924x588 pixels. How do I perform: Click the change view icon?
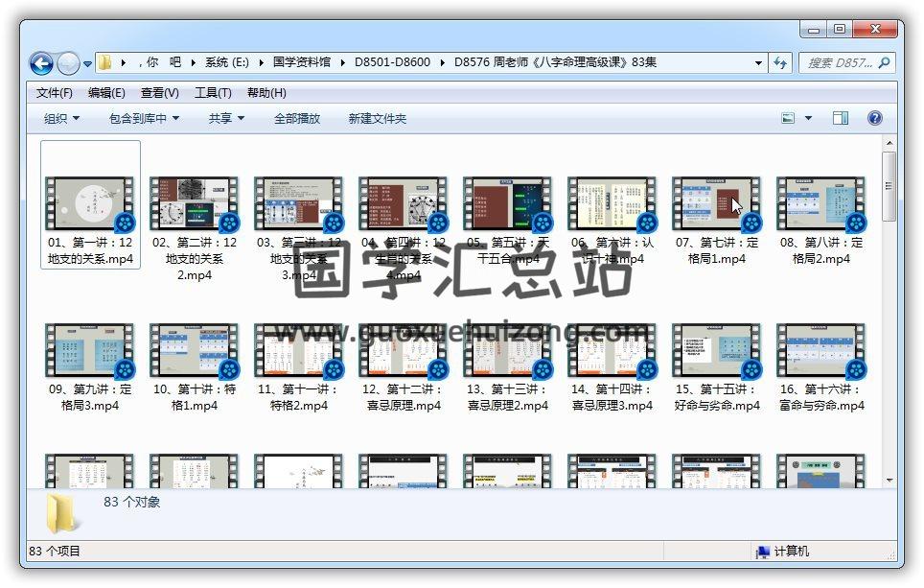(x=788, y=118)
